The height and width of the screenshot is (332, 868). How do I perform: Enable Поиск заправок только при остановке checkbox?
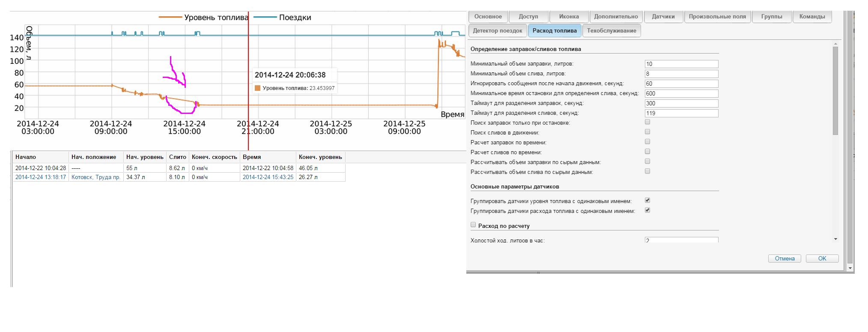pos(647,122)
